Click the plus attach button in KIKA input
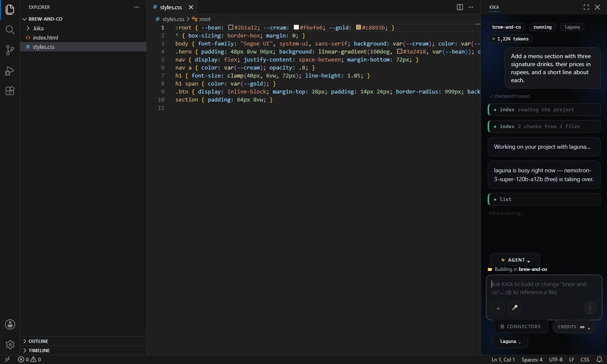The image size is (607, 364). tap(498, 308)
